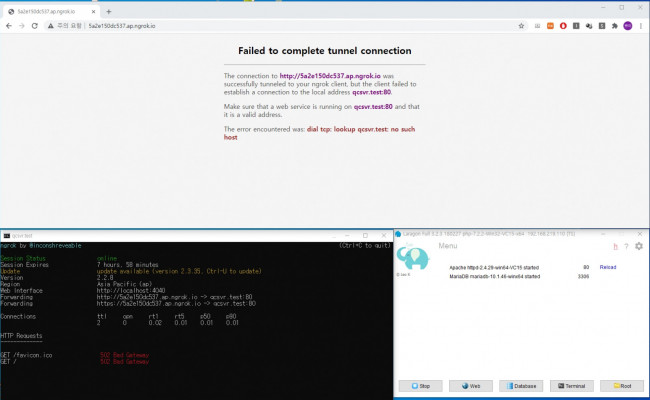This screenshot has height=400, width=650.
Task: Open the Root folder button in Laragon
Action: [x=622, y=386]
